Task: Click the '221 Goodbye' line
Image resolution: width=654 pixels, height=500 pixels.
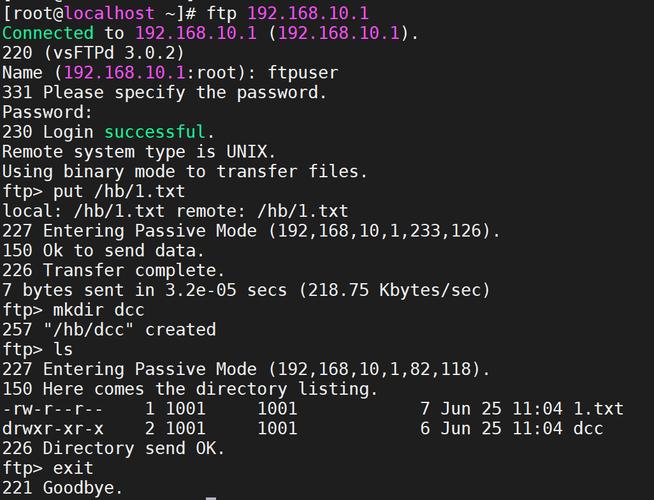Action: pos(63,488)
